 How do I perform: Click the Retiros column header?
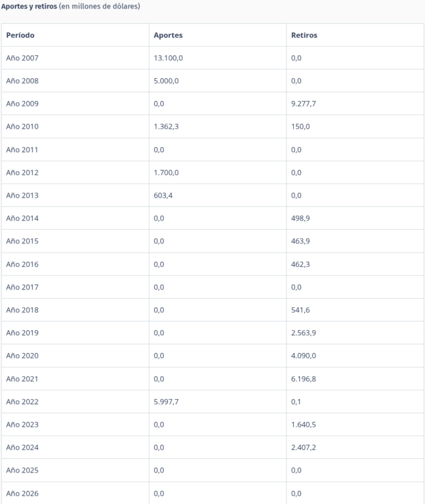pos(304,35)
